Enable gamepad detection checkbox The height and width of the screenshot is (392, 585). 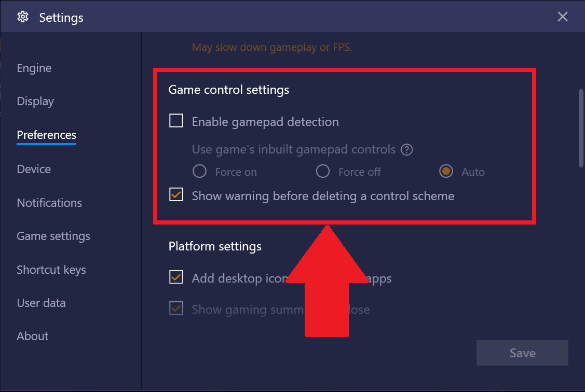pos(176,121)
